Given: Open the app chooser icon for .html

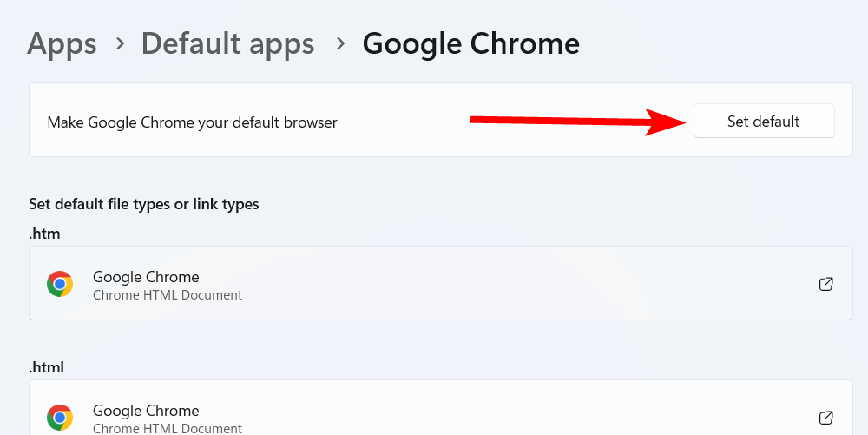Looking at the screenshot, I should 826,418.
